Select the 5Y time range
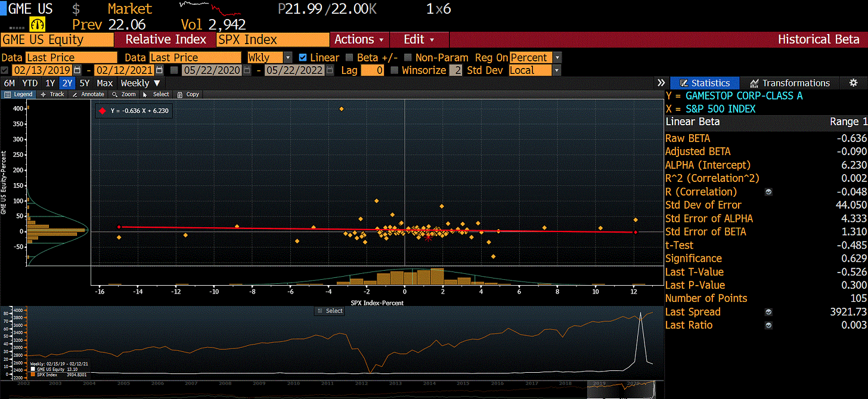The height and width of the screenshot is (399, 868). pos(85,83)
